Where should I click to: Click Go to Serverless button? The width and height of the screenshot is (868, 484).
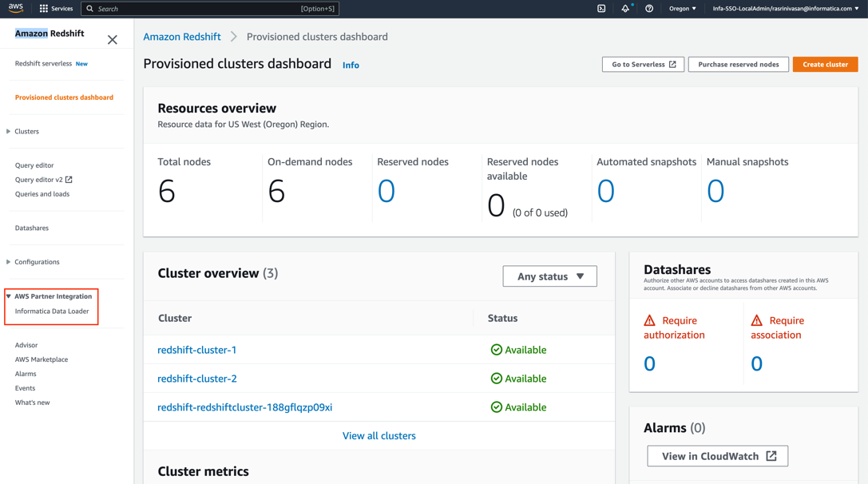644,64
